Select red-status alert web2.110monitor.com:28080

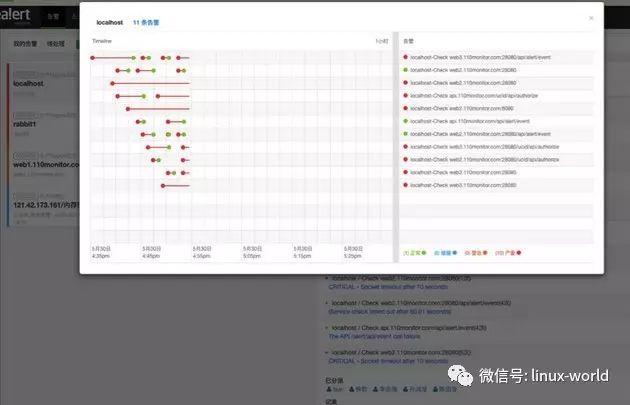(x=463, y=83)
